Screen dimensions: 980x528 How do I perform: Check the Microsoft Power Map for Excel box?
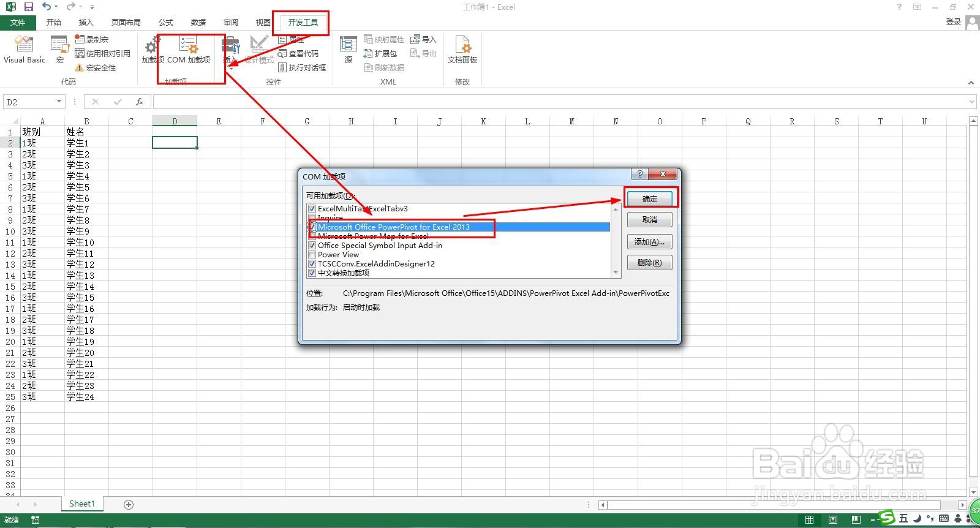pos(312,236)
